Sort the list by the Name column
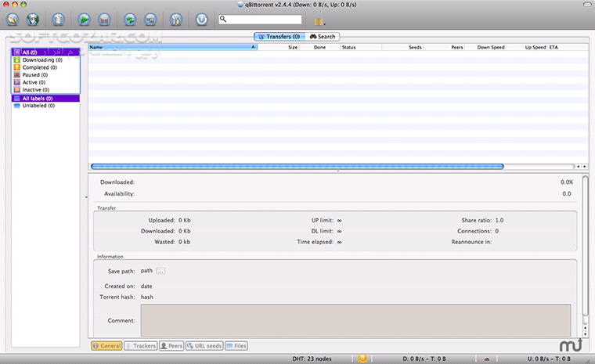595x364 pixels. tap(173, 47)
